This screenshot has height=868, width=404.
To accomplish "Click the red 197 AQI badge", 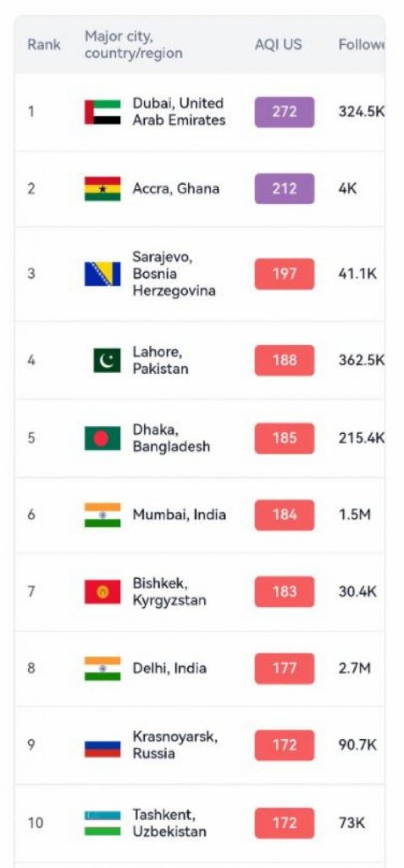I will click(284, 274).
